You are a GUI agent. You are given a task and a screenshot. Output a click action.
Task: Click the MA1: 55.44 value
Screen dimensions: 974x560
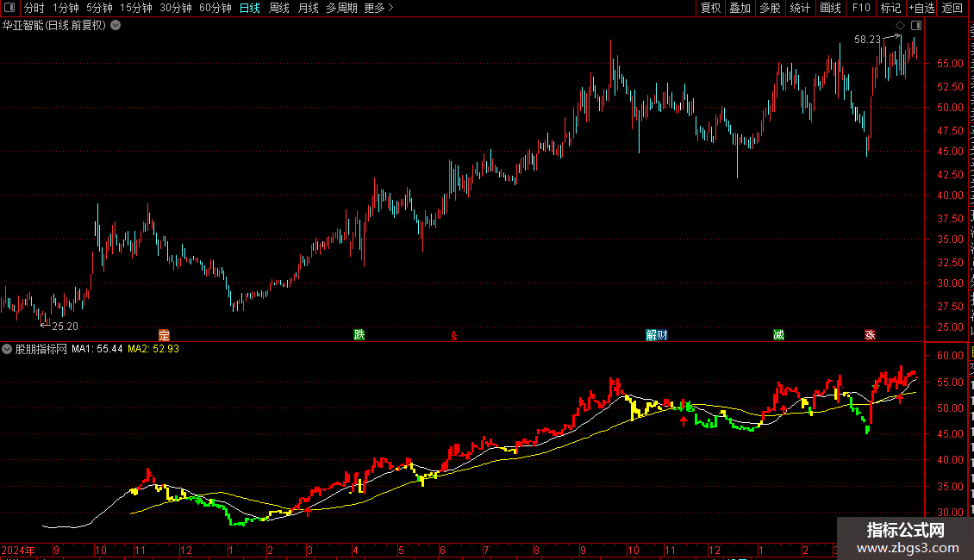coord(97,349)
